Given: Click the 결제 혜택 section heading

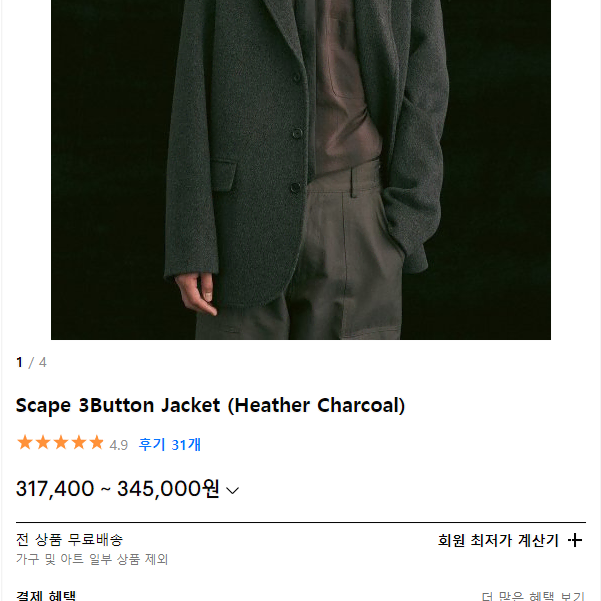Looking at the screenshot, I should (46, 595).
